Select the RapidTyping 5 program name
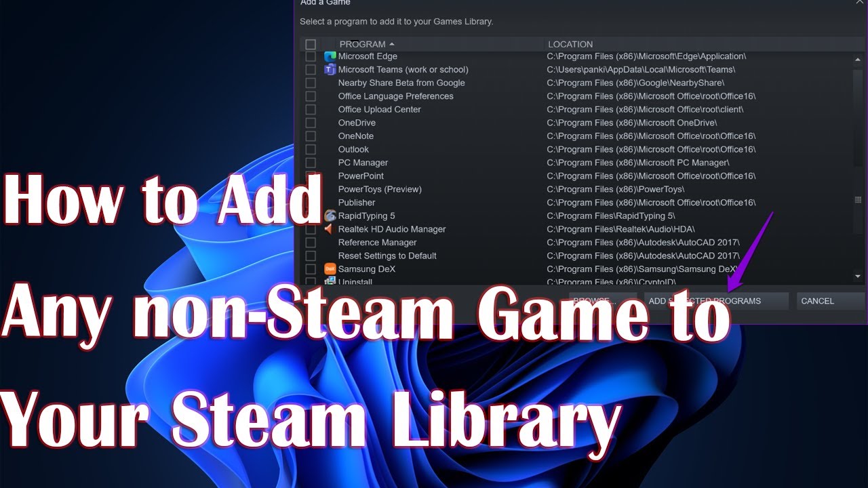The image size is (868, 488). [x=367, y=216]
